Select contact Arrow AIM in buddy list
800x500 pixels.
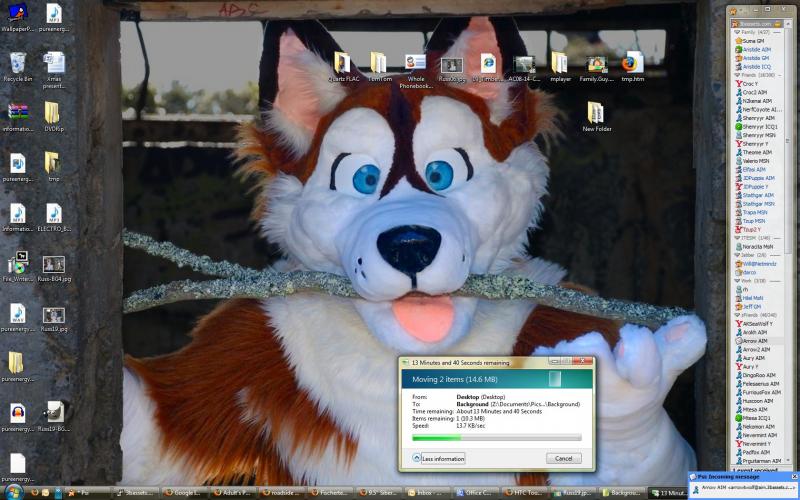[755, 341]
